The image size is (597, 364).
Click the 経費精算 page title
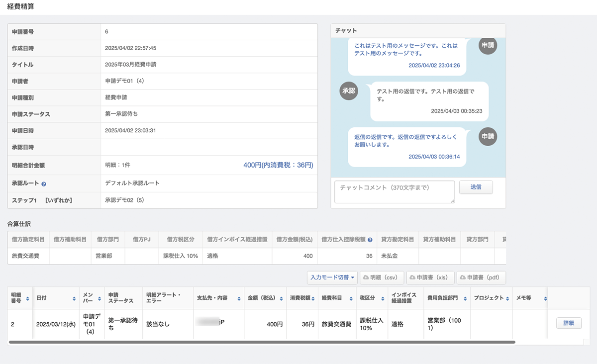(x=21, y=7)
